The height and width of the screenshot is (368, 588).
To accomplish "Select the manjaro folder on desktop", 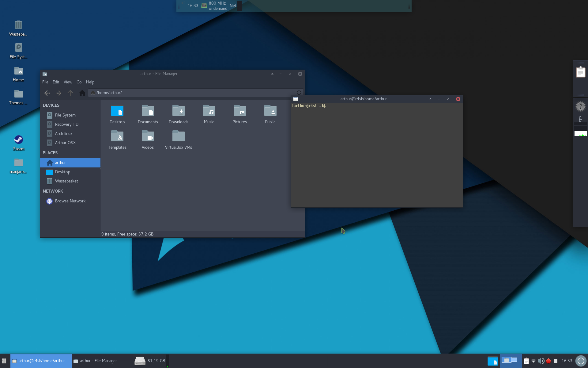I will [x=18, y=166].
